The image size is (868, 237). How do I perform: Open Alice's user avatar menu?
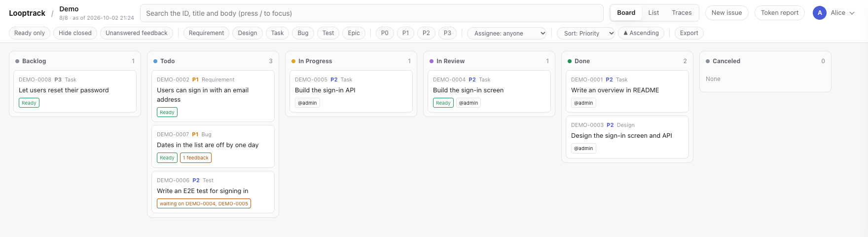point(819,13)
